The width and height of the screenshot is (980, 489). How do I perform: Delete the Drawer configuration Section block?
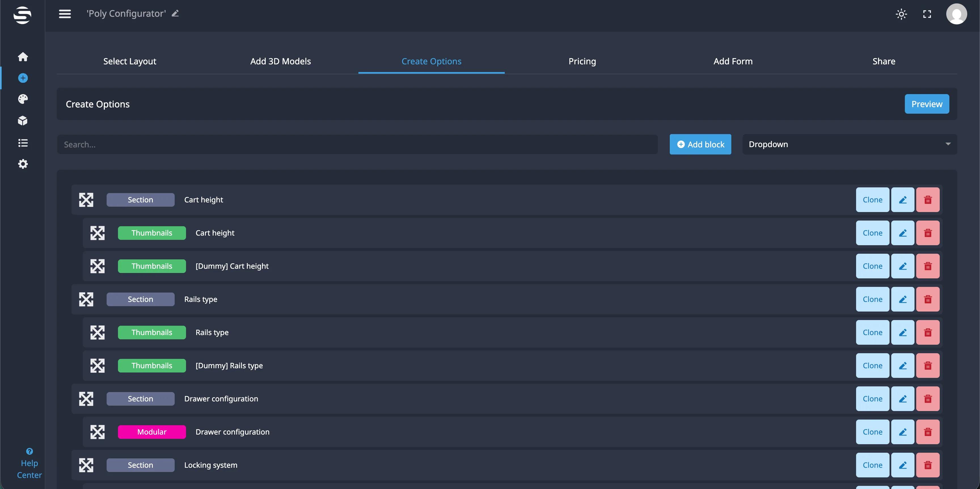point(928,399)
